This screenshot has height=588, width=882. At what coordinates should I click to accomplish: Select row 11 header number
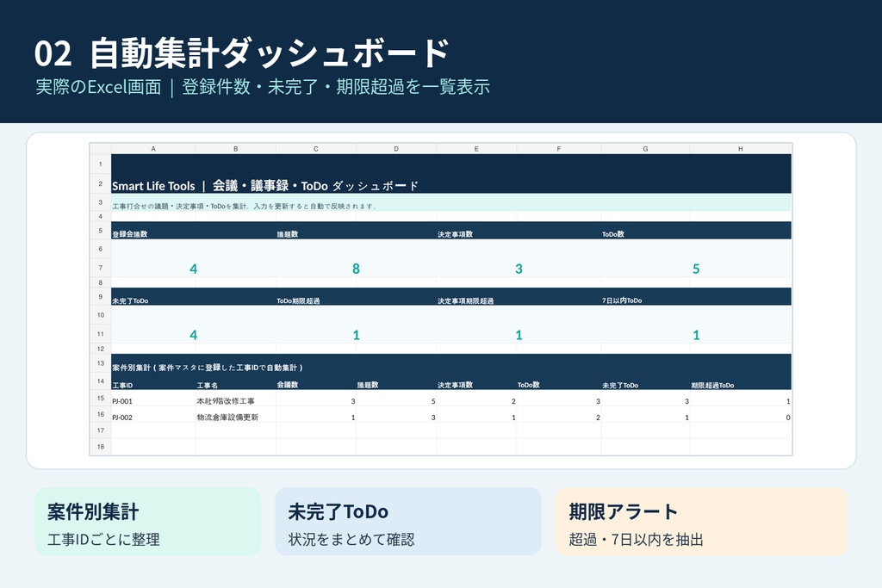click(101, 334)
